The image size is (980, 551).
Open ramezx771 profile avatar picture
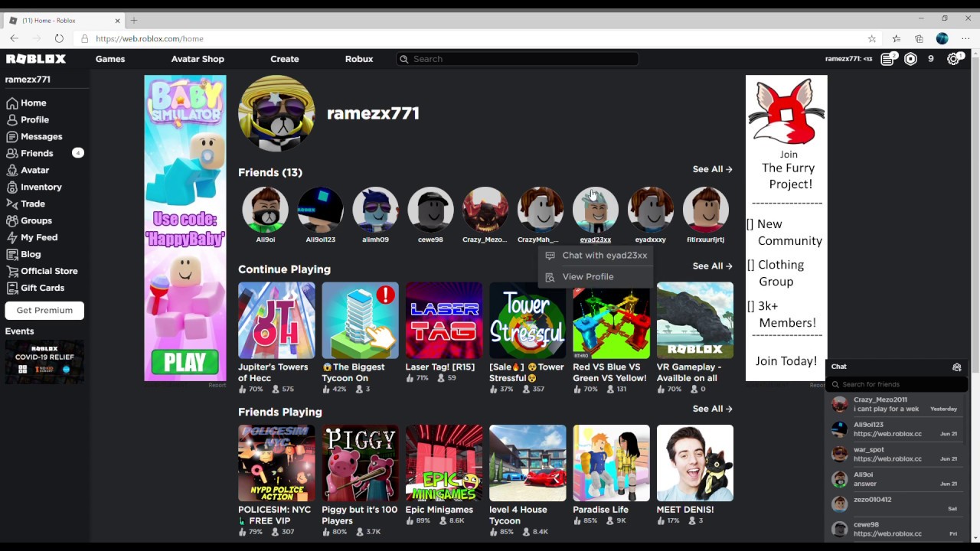pyautogui.click(x=276, y=113)
